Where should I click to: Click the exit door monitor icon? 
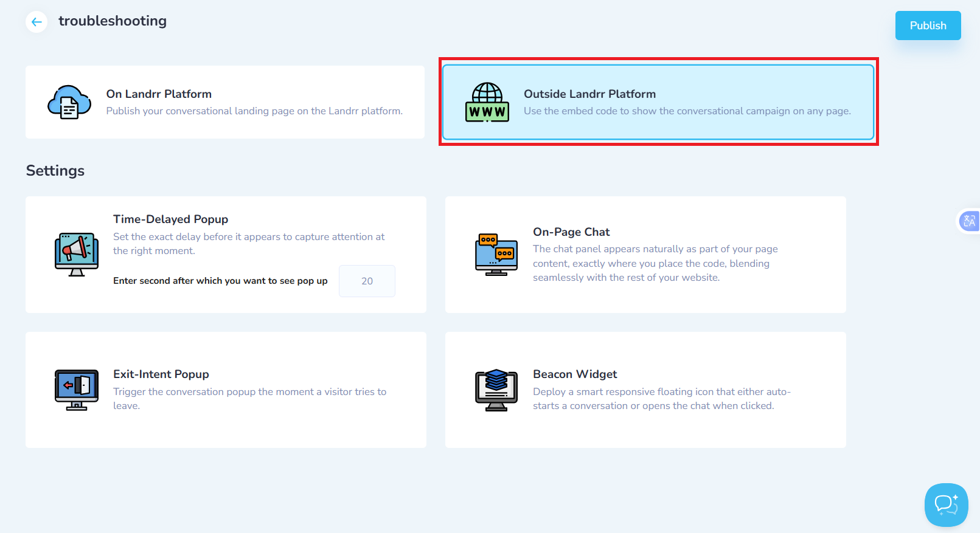pos(77,390)
